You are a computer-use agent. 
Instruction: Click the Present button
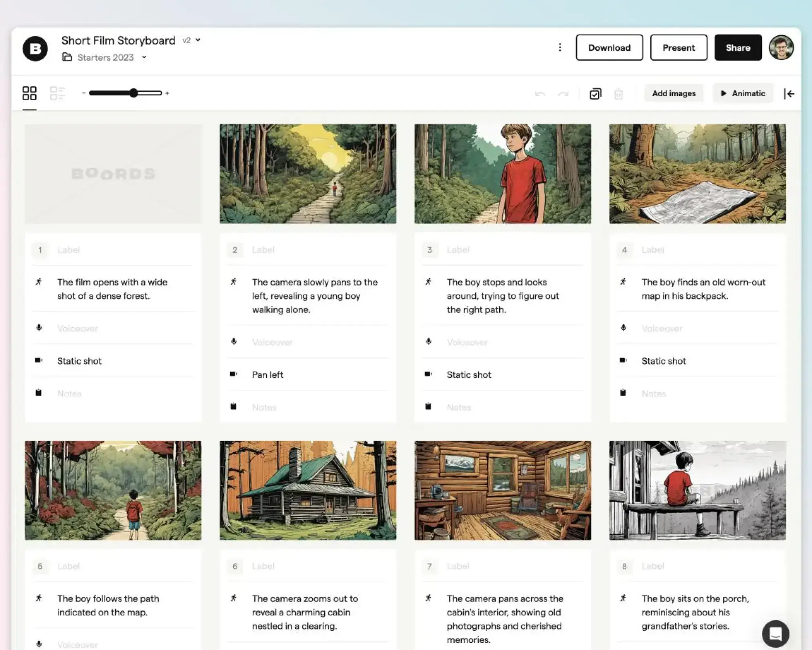678,48
